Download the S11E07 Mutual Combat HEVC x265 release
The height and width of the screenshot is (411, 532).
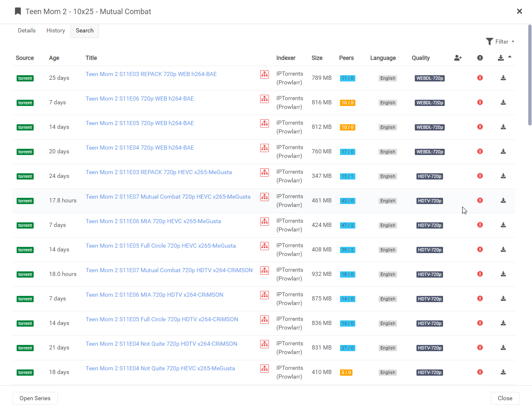[503, 200]
